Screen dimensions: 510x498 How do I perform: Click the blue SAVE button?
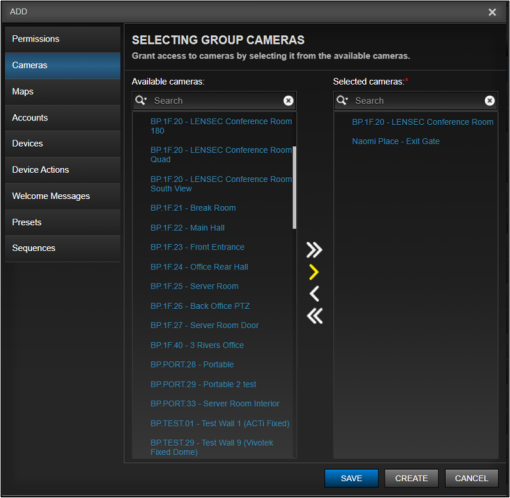(x=351, y=478)
